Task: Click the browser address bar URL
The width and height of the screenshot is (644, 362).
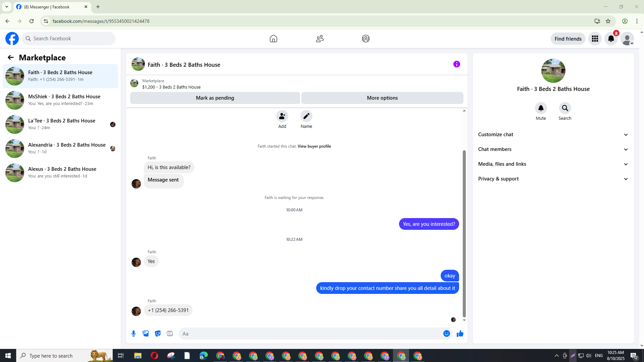Action: coord(101,21)
